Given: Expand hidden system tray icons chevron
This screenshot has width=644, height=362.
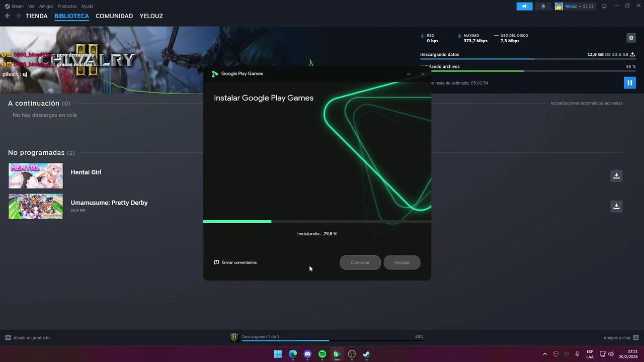Looking at the screenshot, I should click(545, 354).
